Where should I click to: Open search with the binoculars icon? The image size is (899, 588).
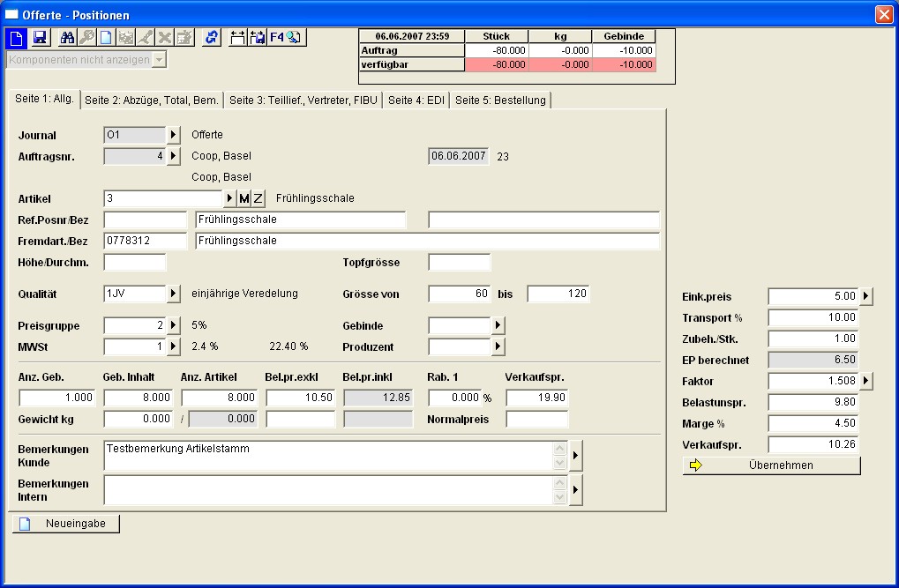[67, 38]
